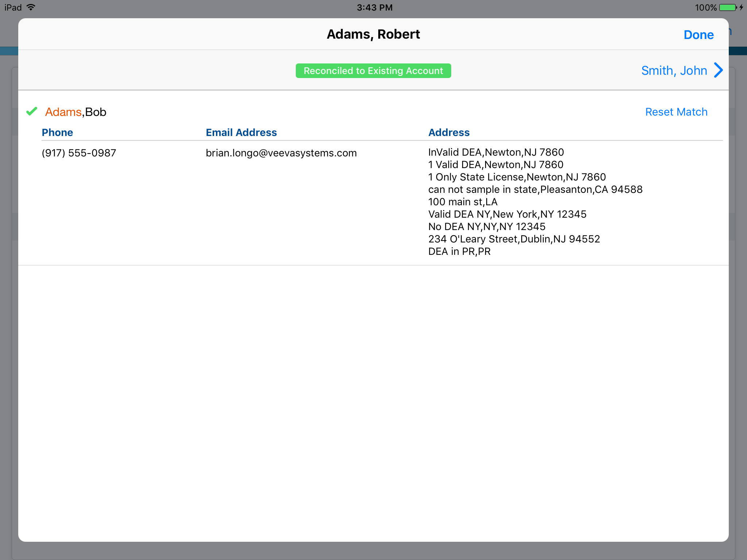The height and width of the screenshot is (560, 747).
Task: Select the InValid DEA Newton address line
Action: (x=496, y=152)
